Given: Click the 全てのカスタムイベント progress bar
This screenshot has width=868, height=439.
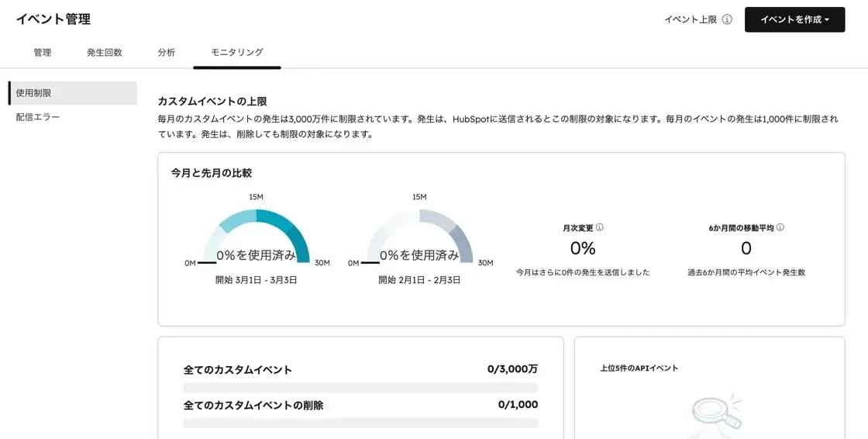Looking at the screenshot, I should click(x=360, y=388).
